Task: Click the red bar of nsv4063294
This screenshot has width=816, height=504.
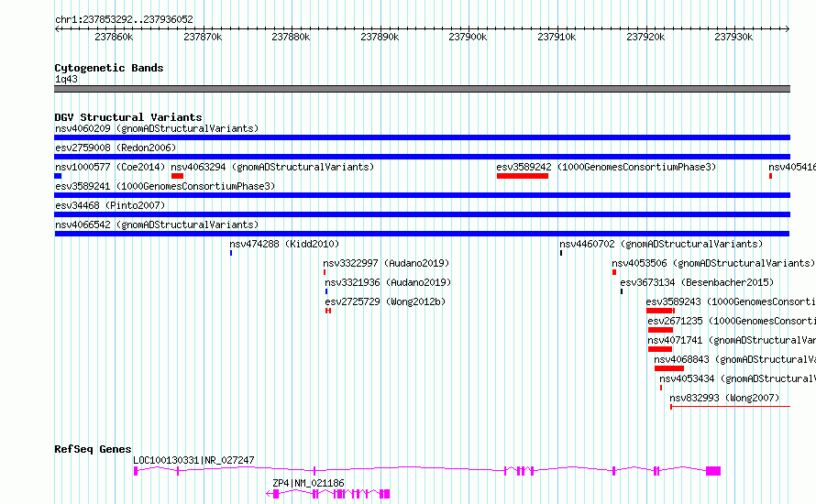Action: pos(178,176)
